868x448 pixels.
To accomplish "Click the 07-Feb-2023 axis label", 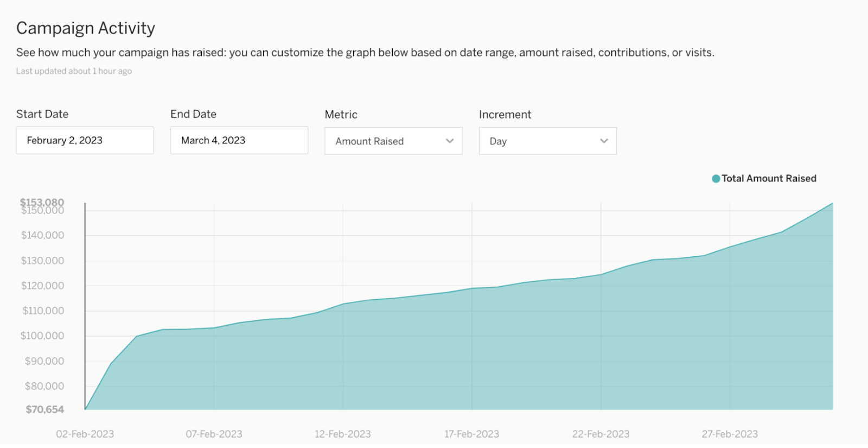I will click(214, 434).
